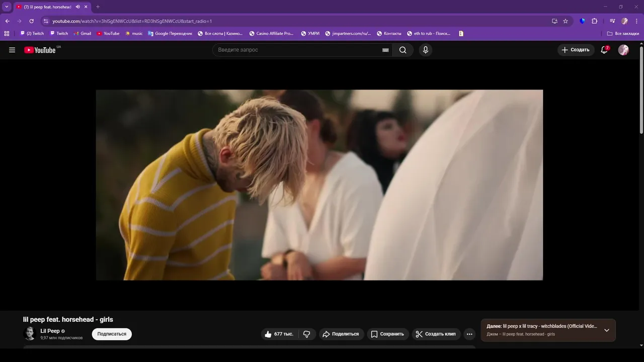The height and width of the screenshot is (362, 644).
Task: Open the Google Переводчик bookmark
Action: point(170,34)
